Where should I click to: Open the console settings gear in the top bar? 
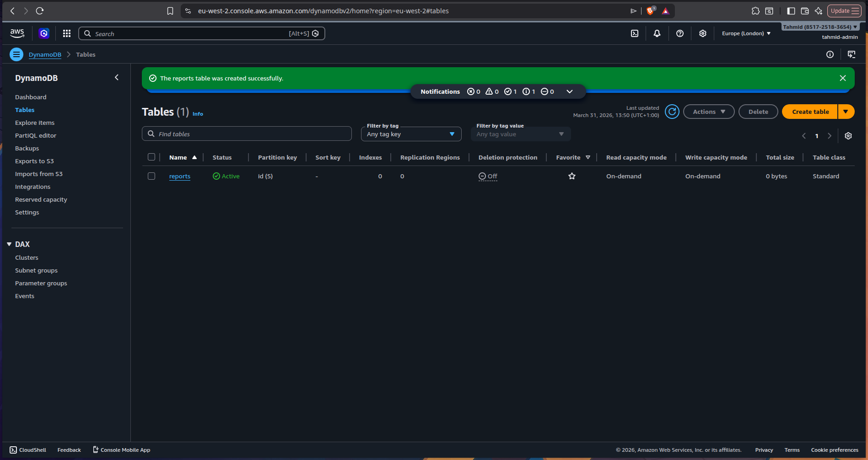pos(703,33)
